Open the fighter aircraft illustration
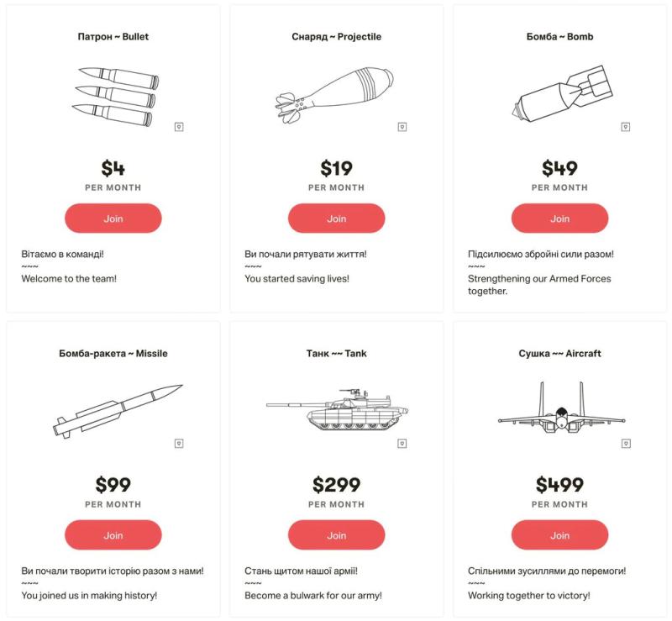The image size is (672, 621). click(560, 409)
